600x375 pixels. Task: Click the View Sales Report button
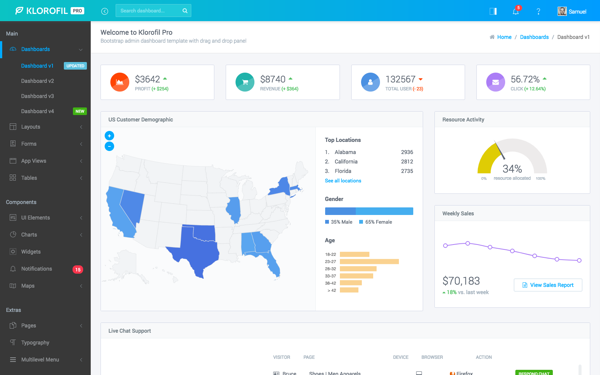(548, 285)
